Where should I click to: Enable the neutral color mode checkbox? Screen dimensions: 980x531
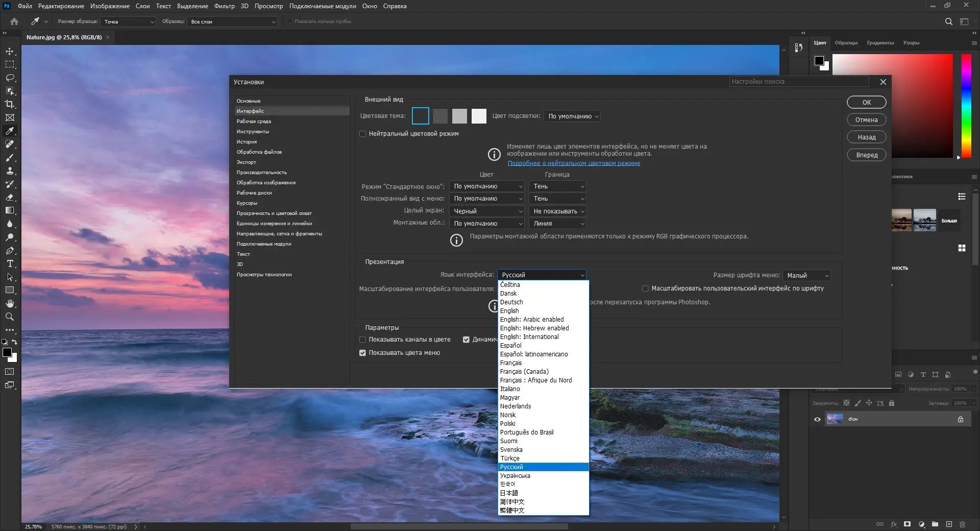coord(363,134)
